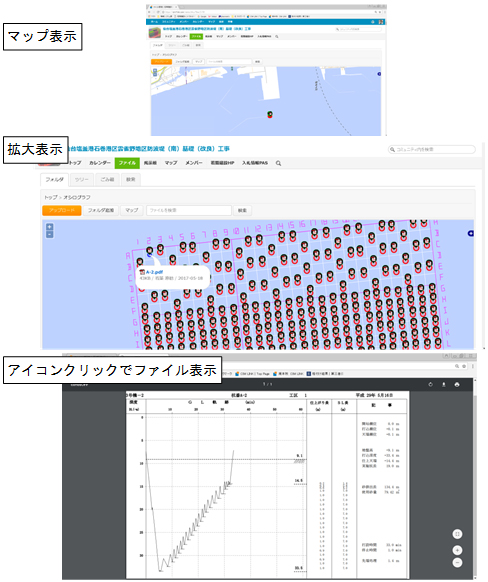Open the A-2.pdf link in the map popup
488x582 pixels.
click(x=154, y=272)
